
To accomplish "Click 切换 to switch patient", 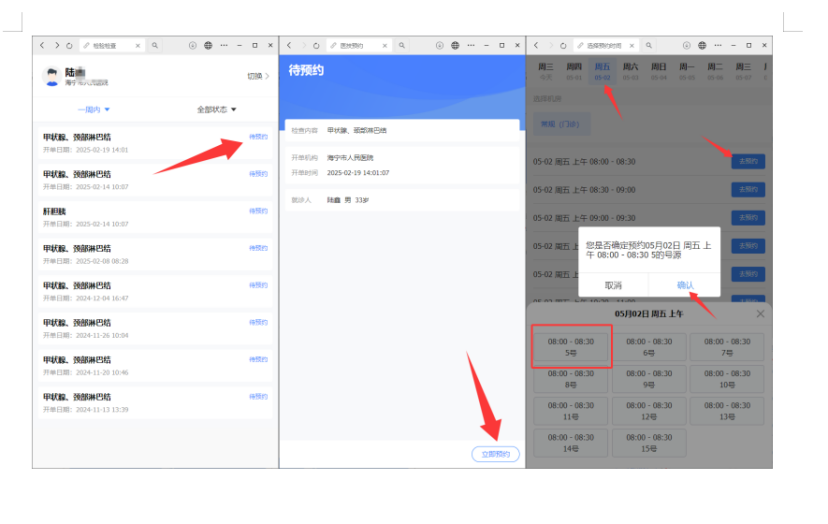I will (x=258, y=76).
